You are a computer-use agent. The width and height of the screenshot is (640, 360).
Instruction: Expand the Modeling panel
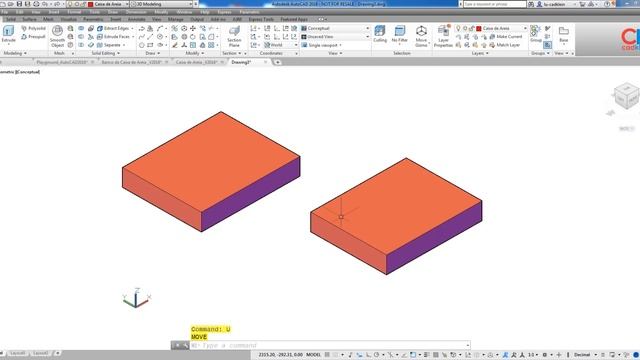pos(15,53)
